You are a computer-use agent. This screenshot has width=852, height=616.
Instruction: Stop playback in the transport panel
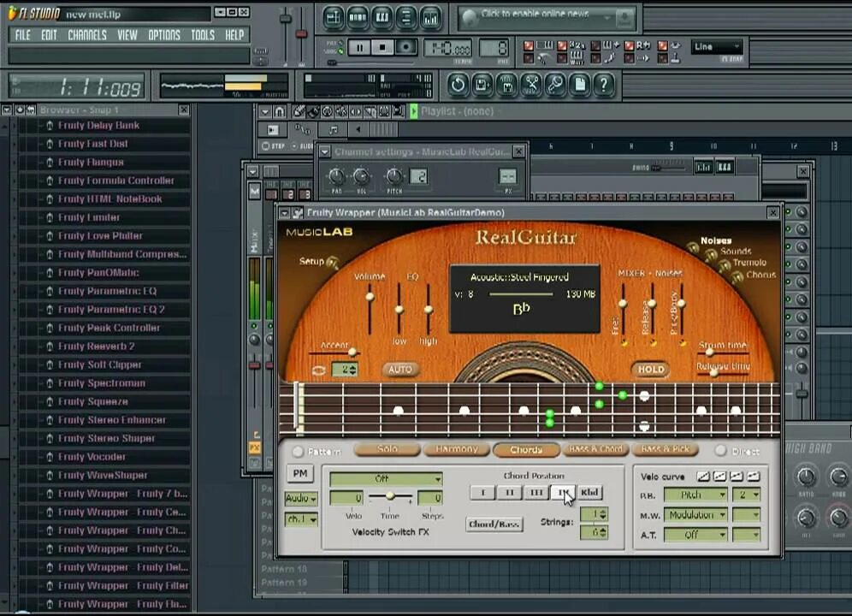tap(382, 48)
